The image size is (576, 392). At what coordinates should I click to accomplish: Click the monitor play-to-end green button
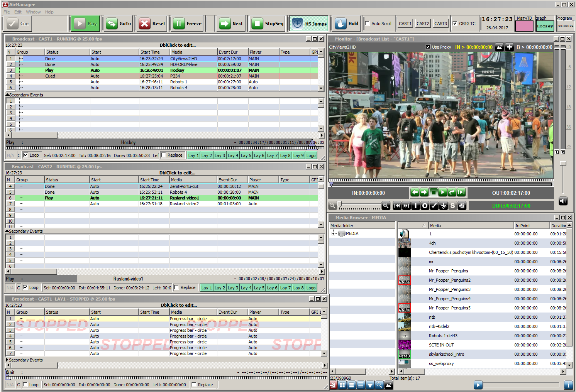(461, 192)
